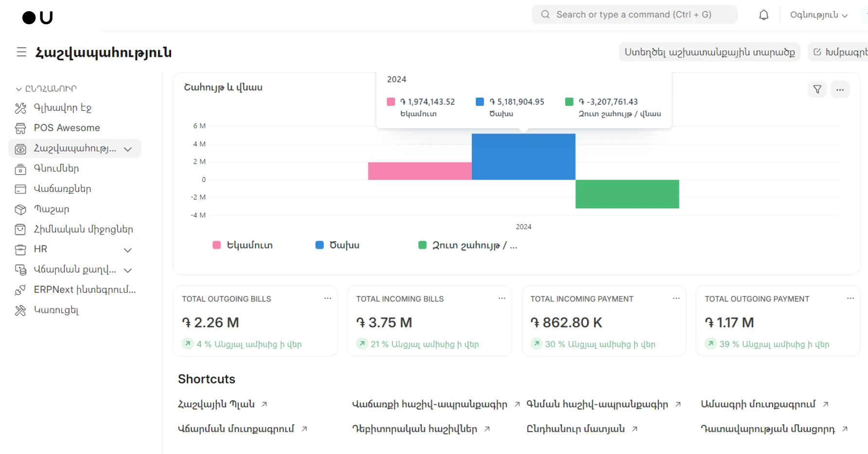This screenshot has height=454, width=868.
Task: Open the profit and loss chart ellipsis menu
Action: click(x=840, y=89)
